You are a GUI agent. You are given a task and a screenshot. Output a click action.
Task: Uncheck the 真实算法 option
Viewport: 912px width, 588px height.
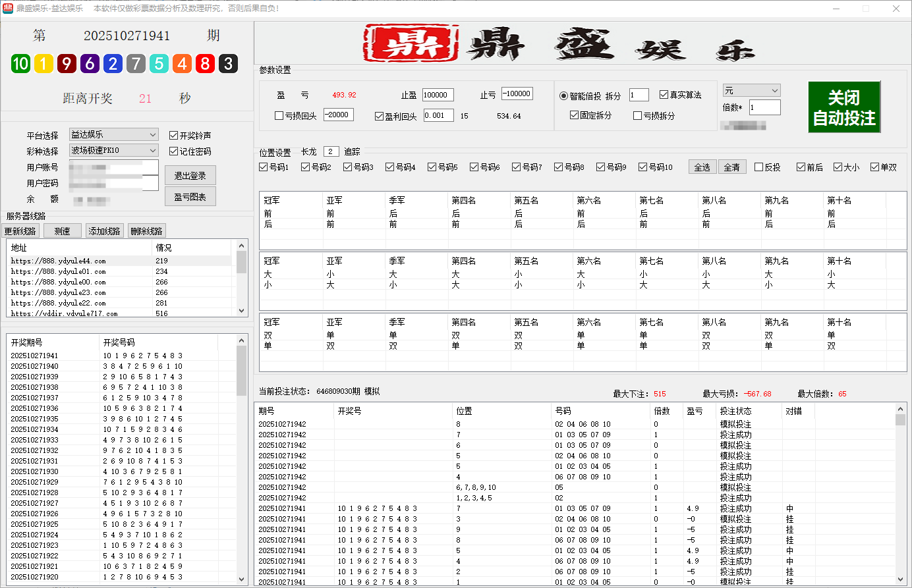(663, 94)
